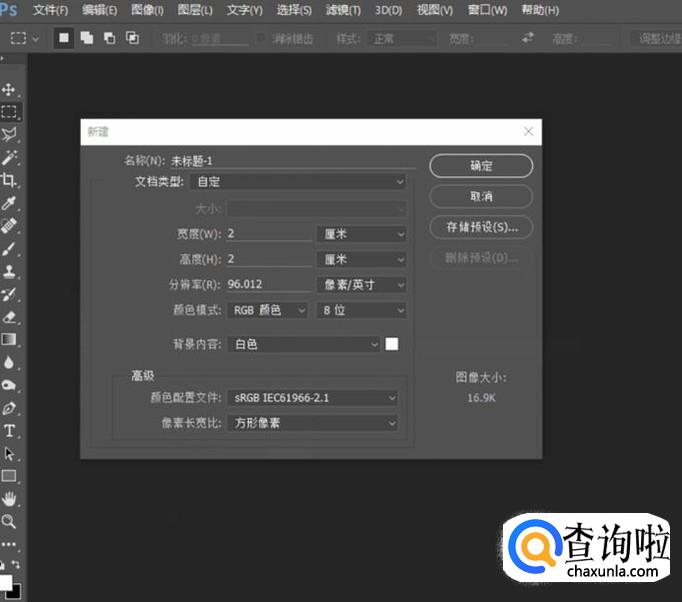Open the 文档类型 dropdown showing 自定
Screen dimensions: 682x602
point(298,182)
